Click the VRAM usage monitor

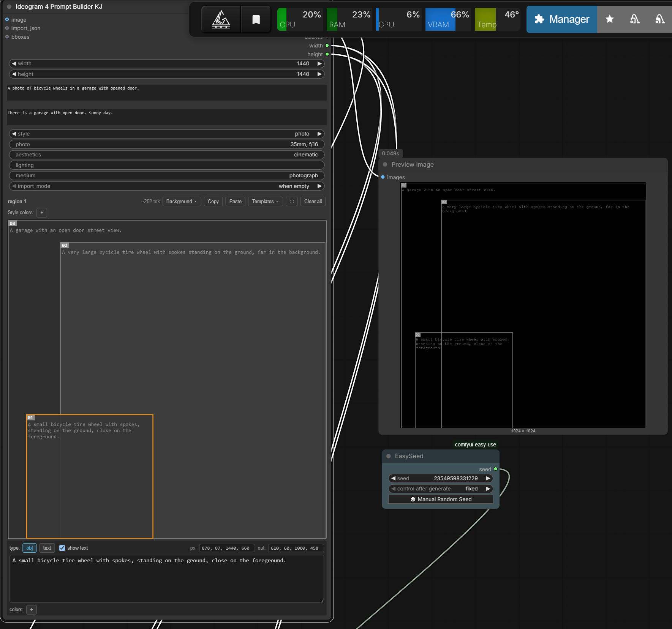[x=448, y=19]
